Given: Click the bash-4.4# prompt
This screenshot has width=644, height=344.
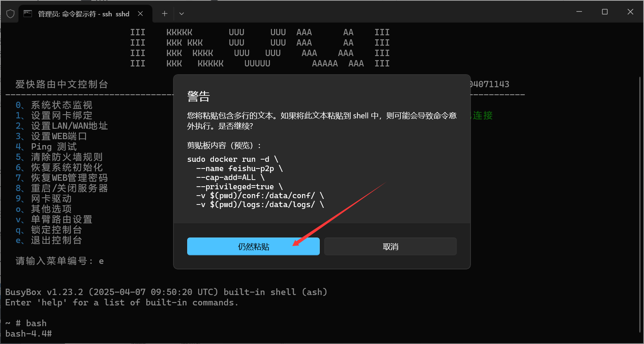Looking at the screenshot, I should coord(29,334).
